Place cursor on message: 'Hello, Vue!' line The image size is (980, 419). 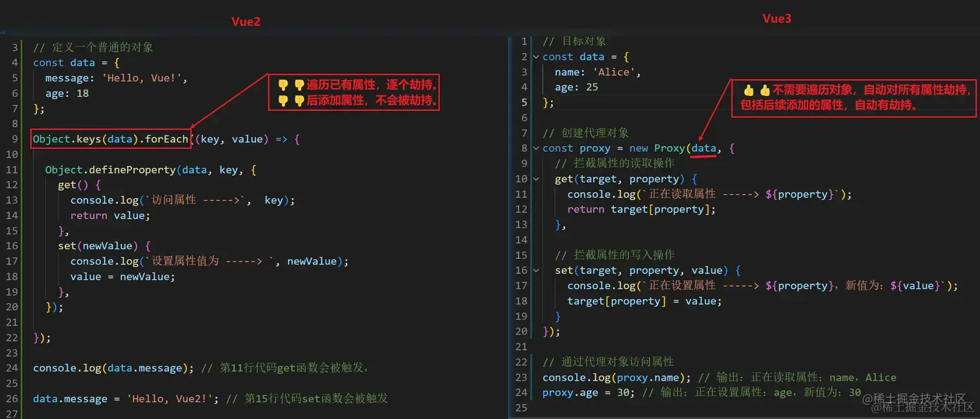tap(116, 78)
